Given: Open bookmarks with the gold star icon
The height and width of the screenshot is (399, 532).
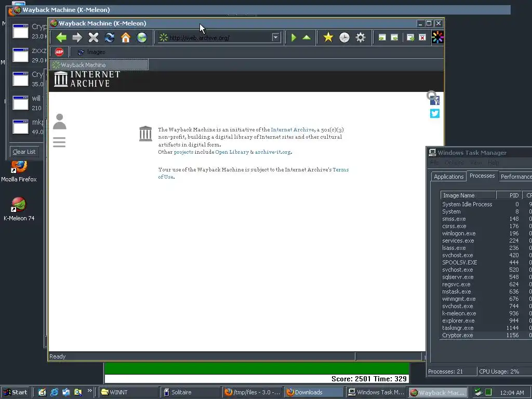Looking at the screenshot, I should click(328, 37).
